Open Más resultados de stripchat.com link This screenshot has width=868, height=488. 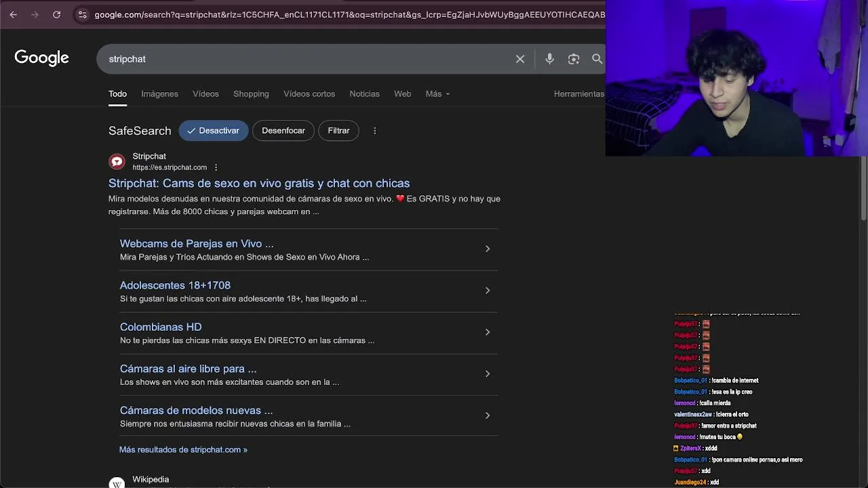183,449
